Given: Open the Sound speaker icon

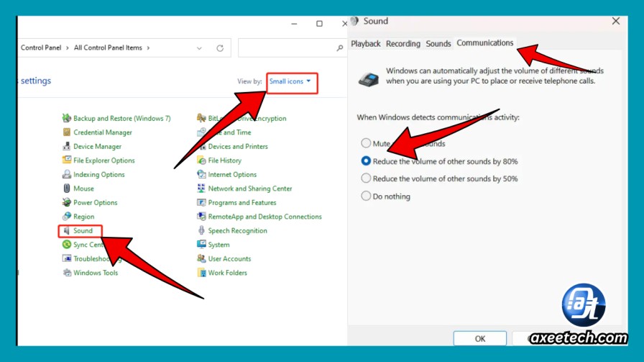Looking at the screenshot, I should pos(67,230).
